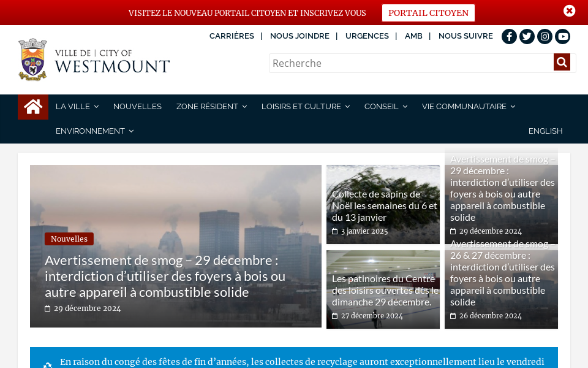Switch the site to ENGLISH
This screenshot has height=368, width=588.
coord(545,131)
